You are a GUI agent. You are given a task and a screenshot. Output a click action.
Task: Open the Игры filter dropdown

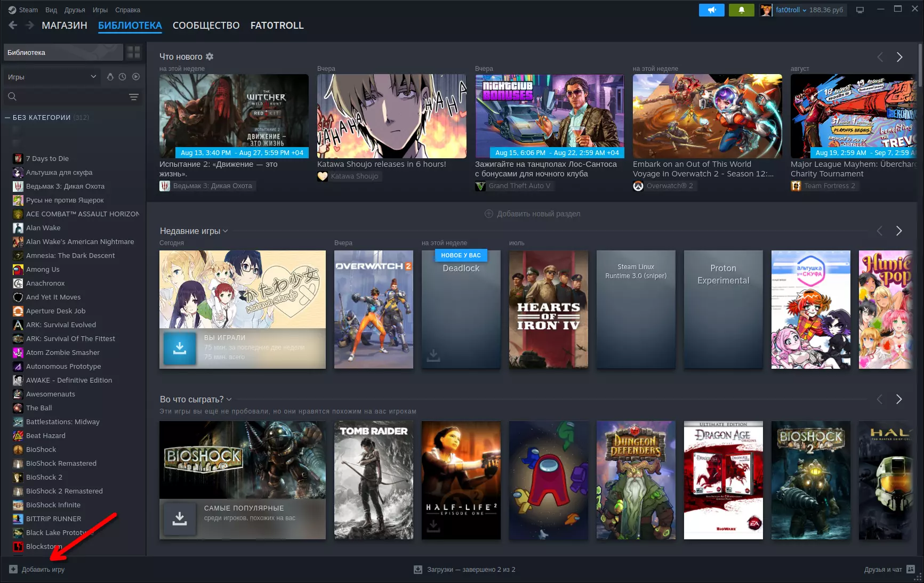[x=52, y=77]
